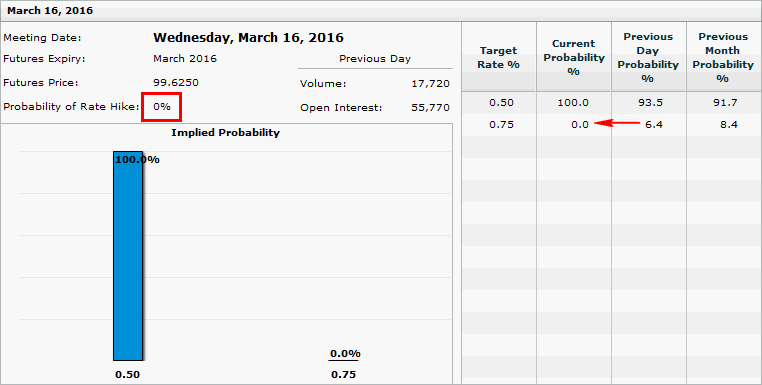This screenshot has width=762, height=385.
Task: Select previous month probability cell 91.7
Action: point(726,103)
